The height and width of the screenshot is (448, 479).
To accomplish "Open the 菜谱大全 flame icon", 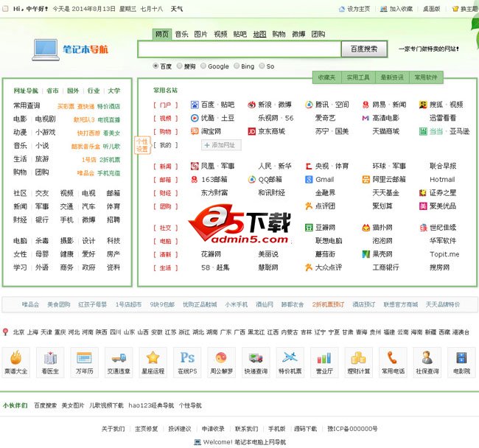I will [16, 358].
